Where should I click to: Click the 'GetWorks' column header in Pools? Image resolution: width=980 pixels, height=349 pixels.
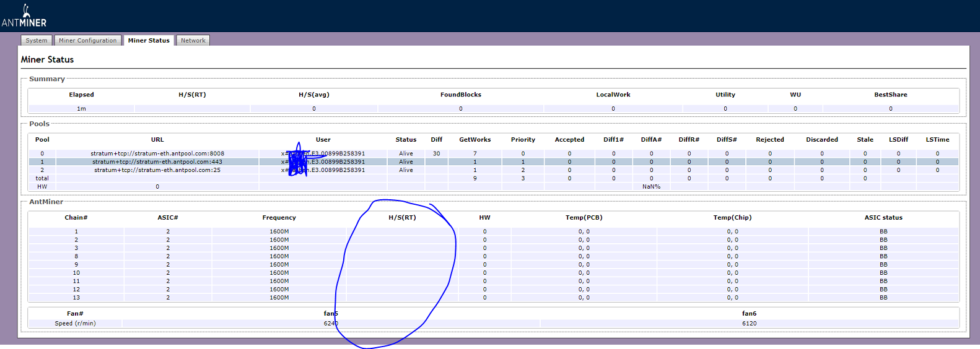click(475, 140)
